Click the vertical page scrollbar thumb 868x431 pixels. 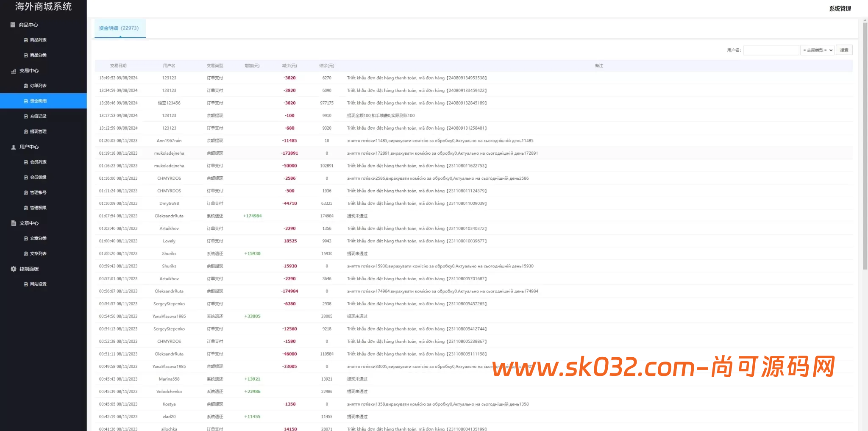[865, 144]
